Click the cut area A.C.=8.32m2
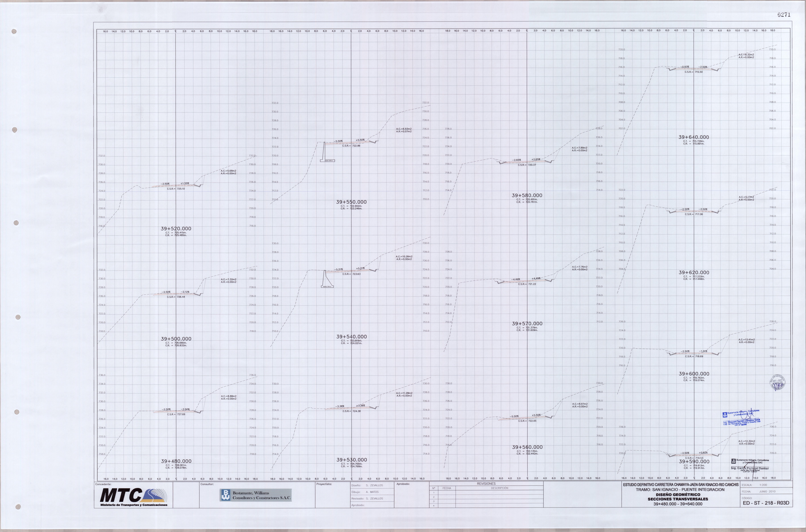 click(746, 55)
